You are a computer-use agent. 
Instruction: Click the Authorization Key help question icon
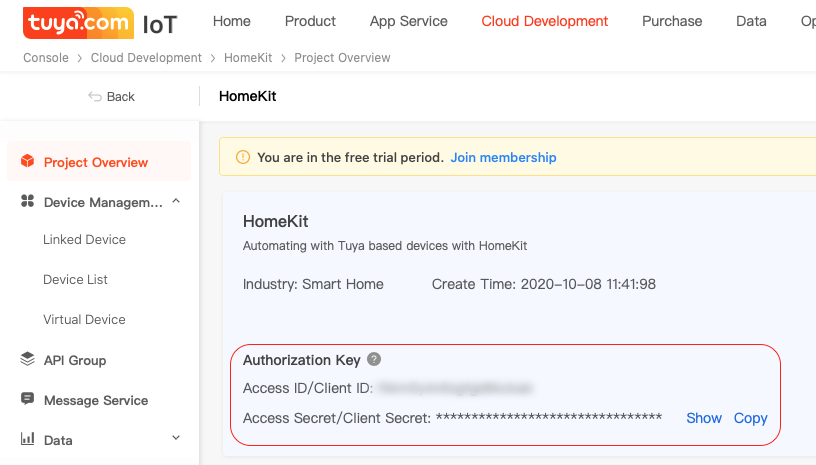pos(374,359)
